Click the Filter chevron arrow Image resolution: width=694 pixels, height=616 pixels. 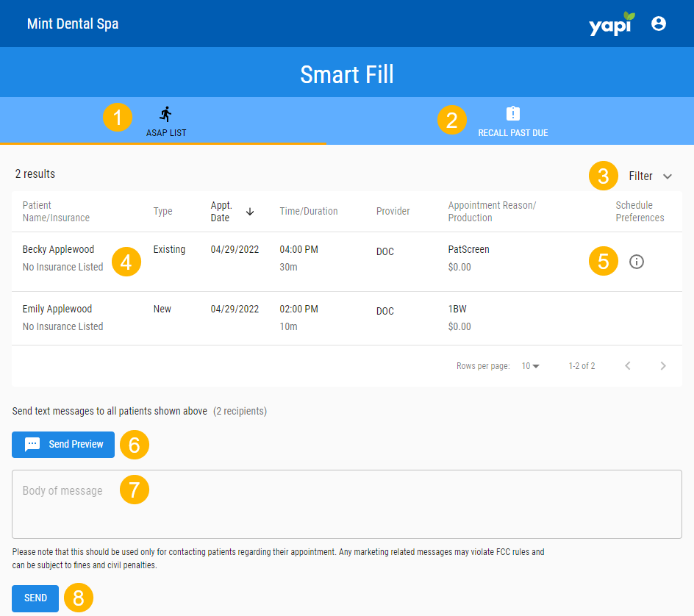click(x=668, y=176)
